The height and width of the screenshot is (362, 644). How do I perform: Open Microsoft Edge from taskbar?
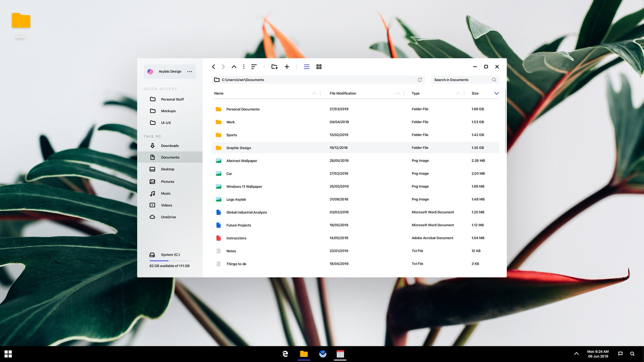tap(285, 354)
